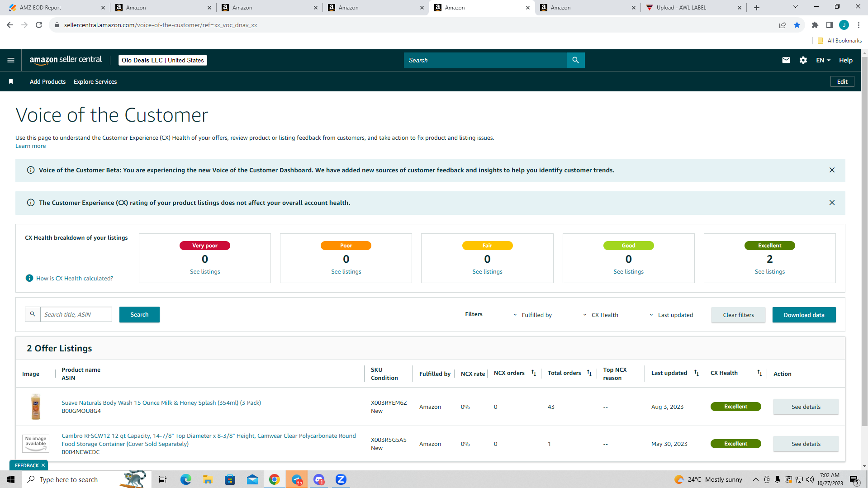Sort by CX Health column arrows
Screen dimensions: 868x488
759,373
